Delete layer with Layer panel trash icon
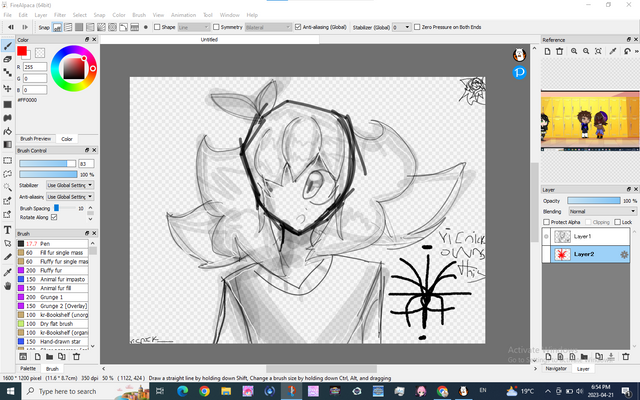 pos(625,357)
